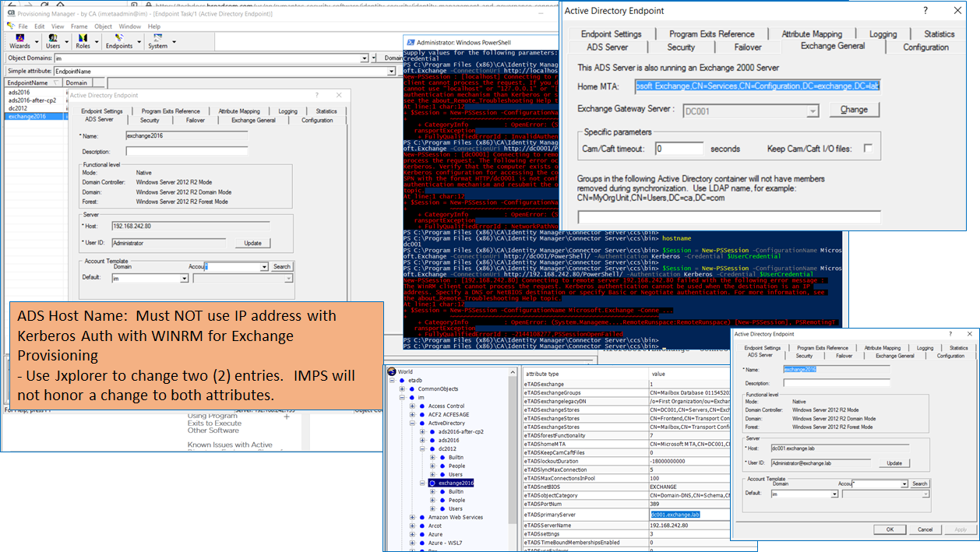Click the PowerShell window title icon
The width and height of the screenshot is (980, 552).
(x=410, y=41)
